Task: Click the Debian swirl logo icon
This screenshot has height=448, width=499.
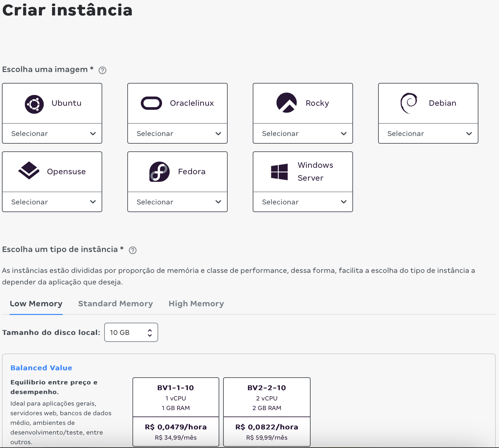Action: [x=409, y=103]
